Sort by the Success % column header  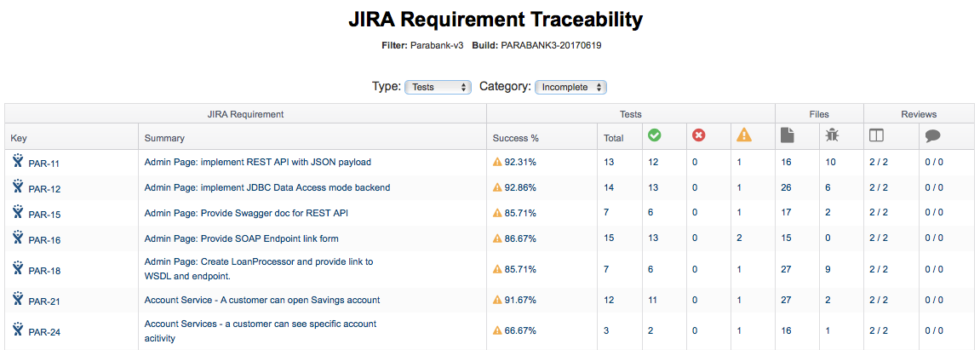516,139
